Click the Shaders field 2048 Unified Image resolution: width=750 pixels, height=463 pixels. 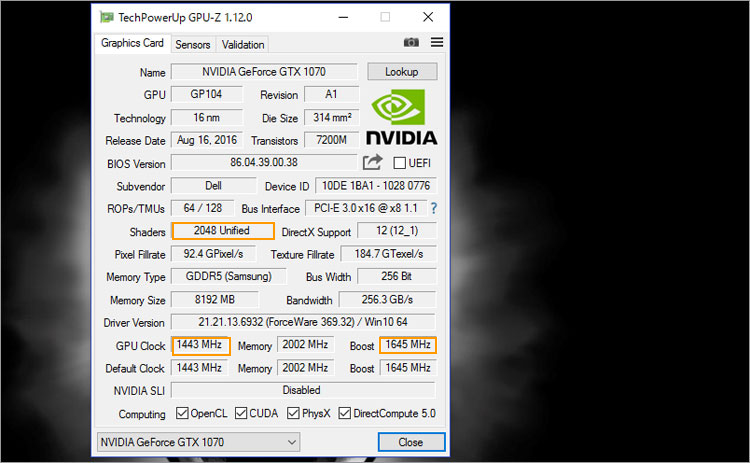pyautogui.click(x=223, y=231)
